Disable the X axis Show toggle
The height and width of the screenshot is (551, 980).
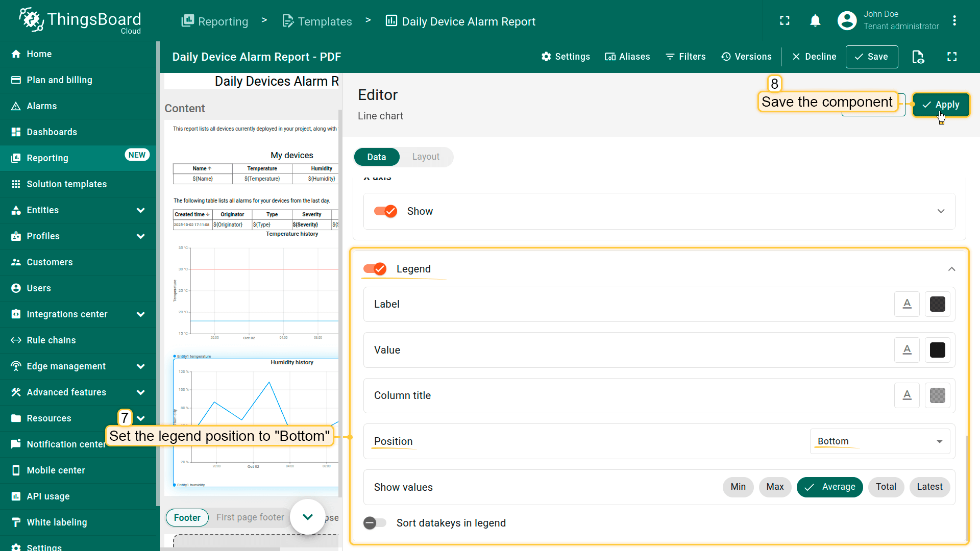(386, 211)
